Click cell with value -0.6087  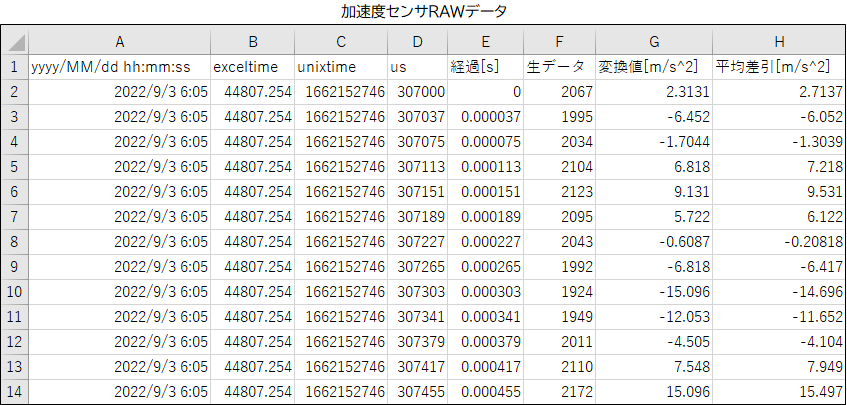(x=654, y=241)
